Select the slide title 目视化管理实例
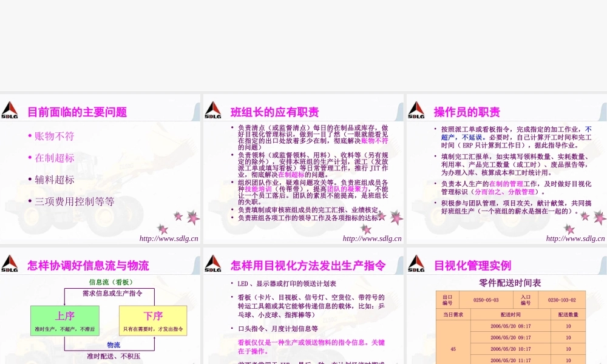The width and height of the screenshot is (607, 364). [x=472, y=266]
